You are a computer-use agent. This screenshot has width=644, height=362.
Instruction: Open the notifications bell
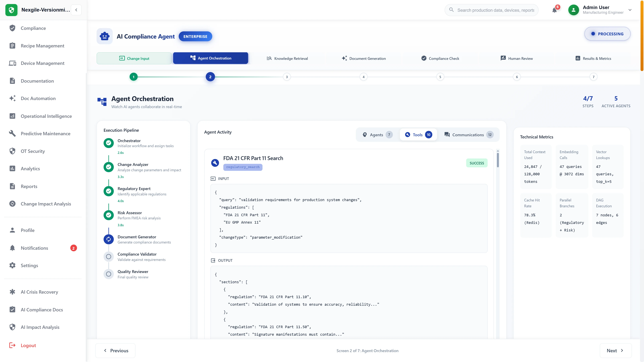[555, 10]
